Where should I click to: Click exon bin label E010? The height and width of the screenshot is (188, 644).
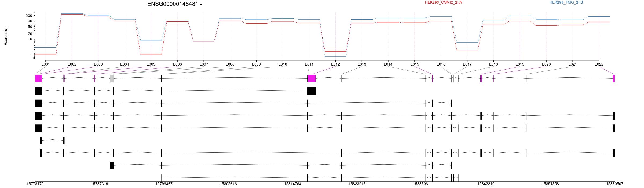coord(283,64)
